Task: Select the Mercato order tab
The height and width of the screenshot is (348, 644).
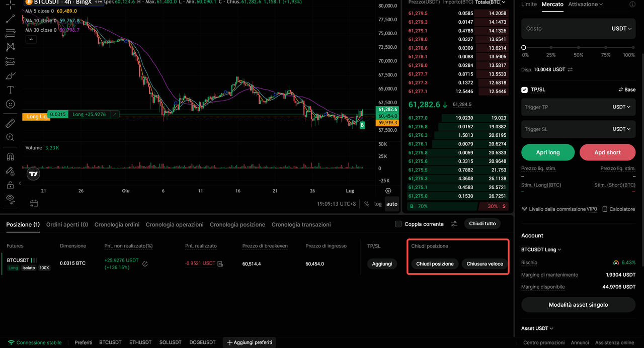Action: [552, 4]
